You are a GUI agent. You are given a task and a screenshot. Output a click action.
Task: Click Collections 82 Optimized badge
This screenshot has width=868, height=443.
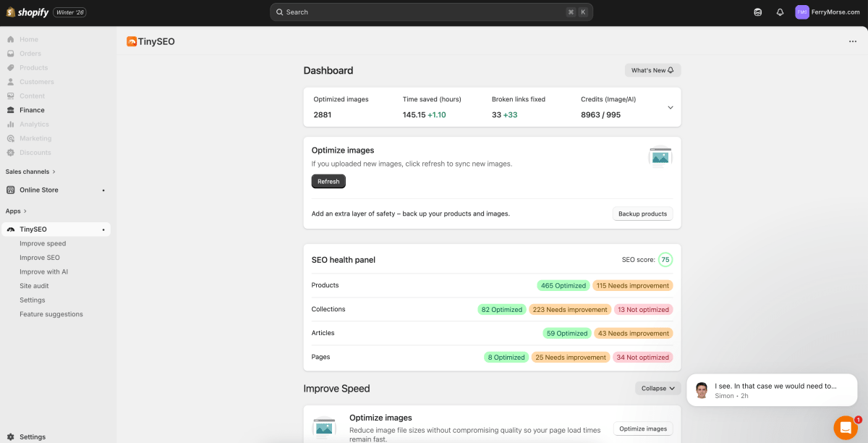502,309
